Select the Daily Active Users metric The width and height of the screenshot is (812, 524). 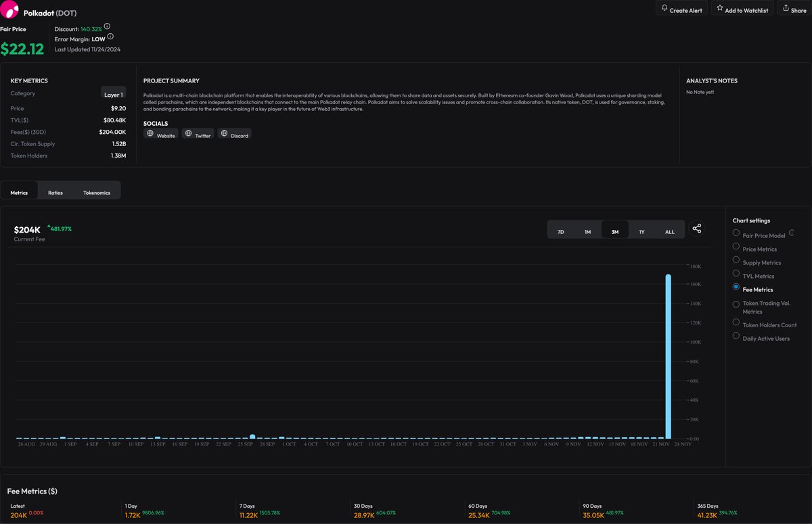pos(736,335)
